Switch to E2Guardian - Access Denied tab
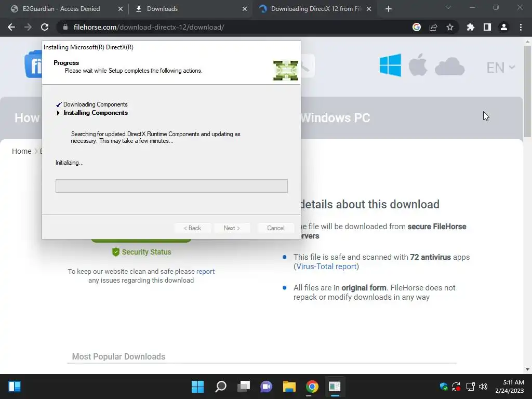532x399 pixels. pyautogui.click(x=61, y=9)
